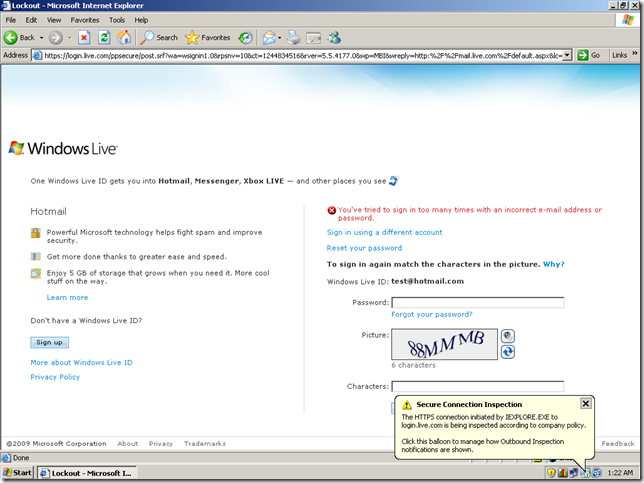Click the 1:22 AM taskbar clock
The height and width of the screenshot is (483, 644).
click(620, 473)
